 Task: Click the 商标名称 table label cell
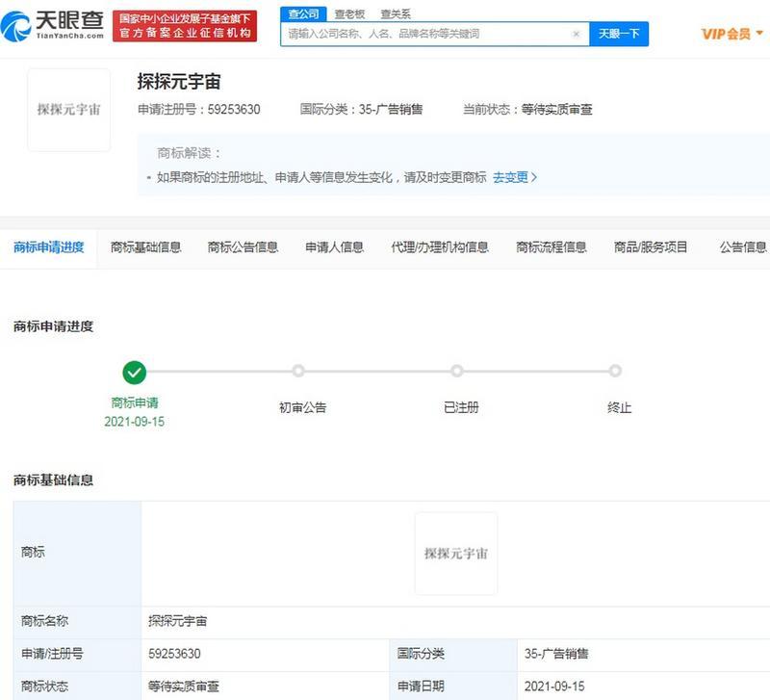[77, 621]
